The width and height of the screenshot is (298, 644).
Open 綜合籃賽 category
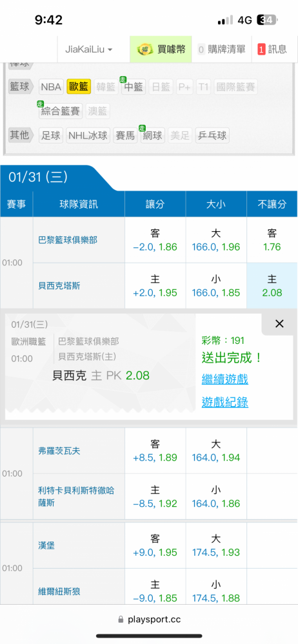[61, 111]
